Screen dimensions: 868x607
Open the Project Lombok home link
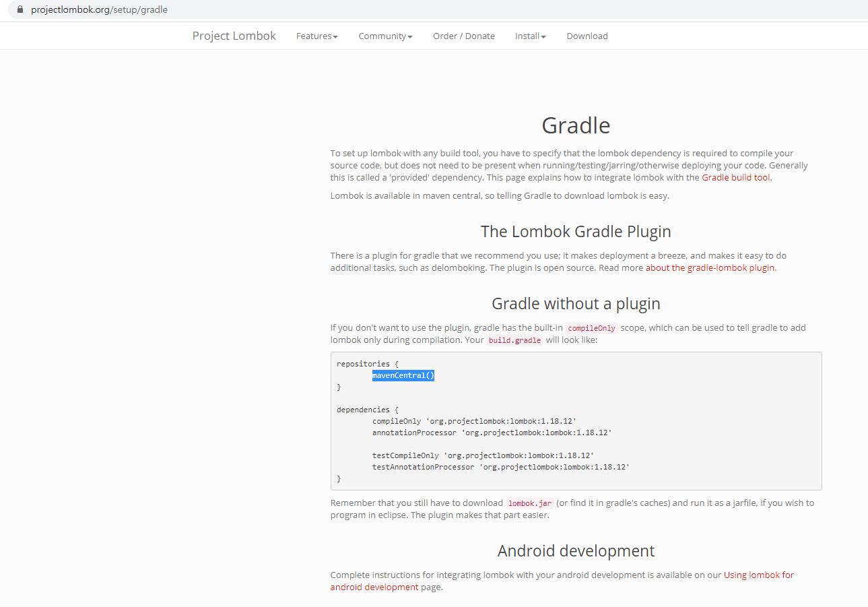234,36
